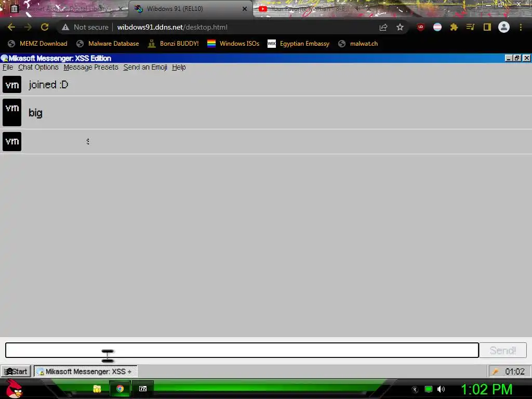Viewport: 532px width, 399px height.
Task: Click the Chrome icon on the taskbar
Action: pyautogui.click(x=120, y=389)
